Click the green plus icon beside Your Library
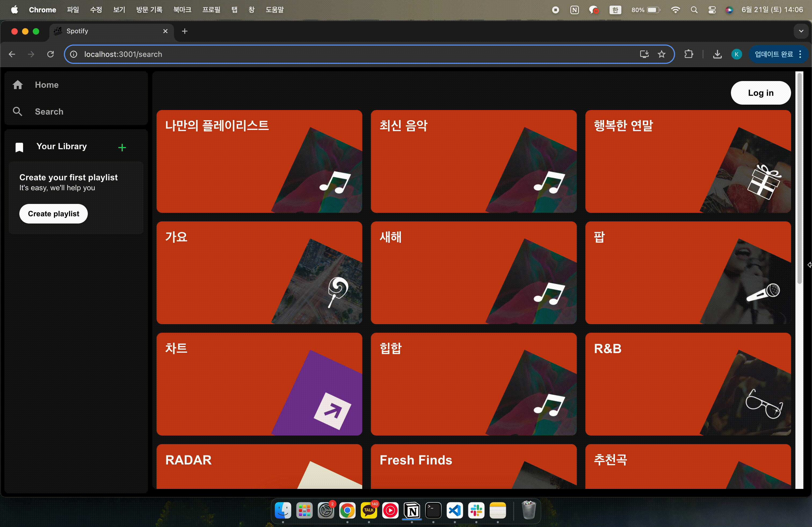Viewport: 812px width, 527px height. pyautogui.click(x=122, y=147)
